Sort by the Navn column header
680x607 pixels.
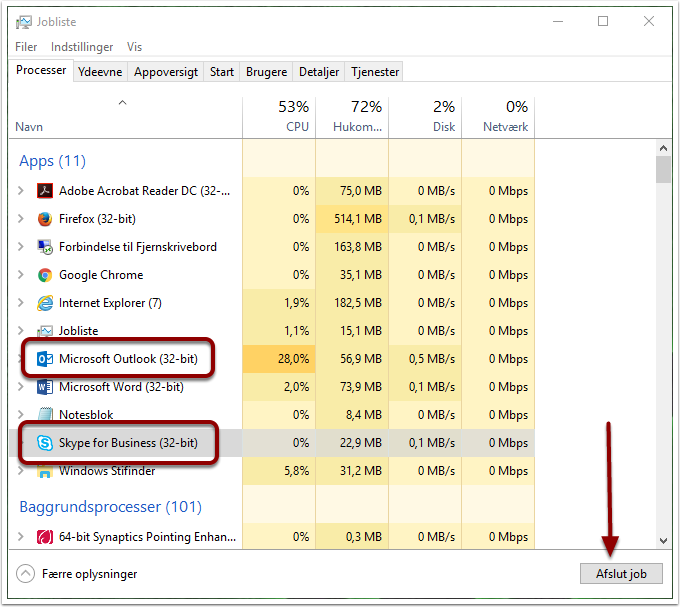pyautogui.click(x=125, y=117)
